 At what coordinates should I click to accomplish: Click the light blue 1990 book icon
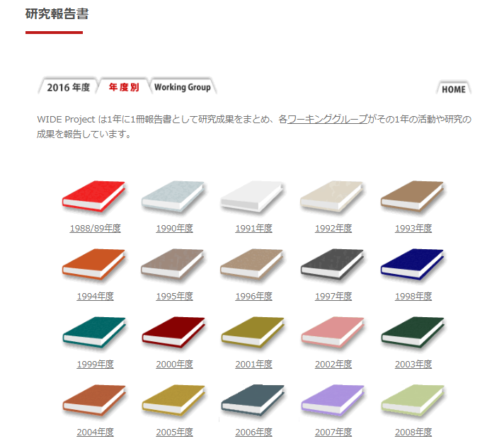[x=173, y=196]
